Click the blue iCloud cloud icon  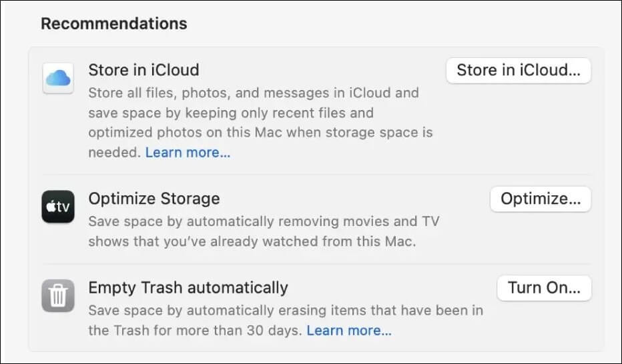tap(58, 79)
